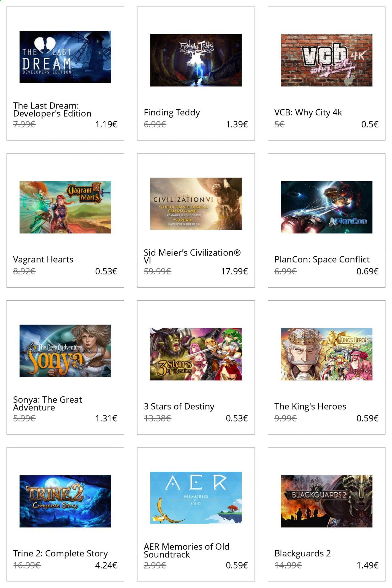The height and width of the screenshot is (588, 392).
Task: Open The Last Dream cover image
Action: [x=65, y=57]
